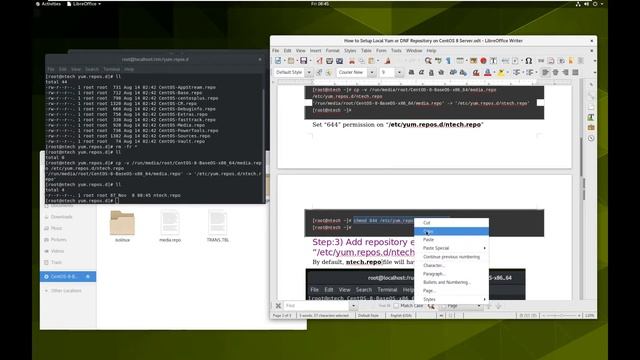Click the Subscript icon
Image resolution: width=640 pixels, height=360 pixels.
(463, 73)
